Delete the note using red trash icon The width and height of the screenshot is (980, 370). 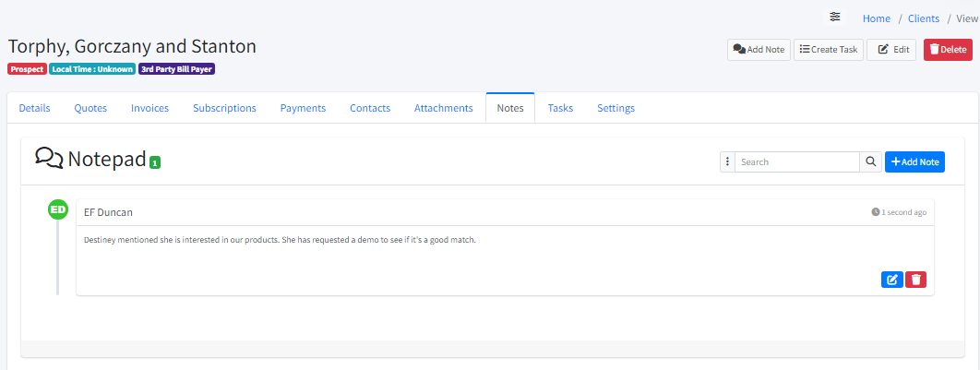pos(915,280)
